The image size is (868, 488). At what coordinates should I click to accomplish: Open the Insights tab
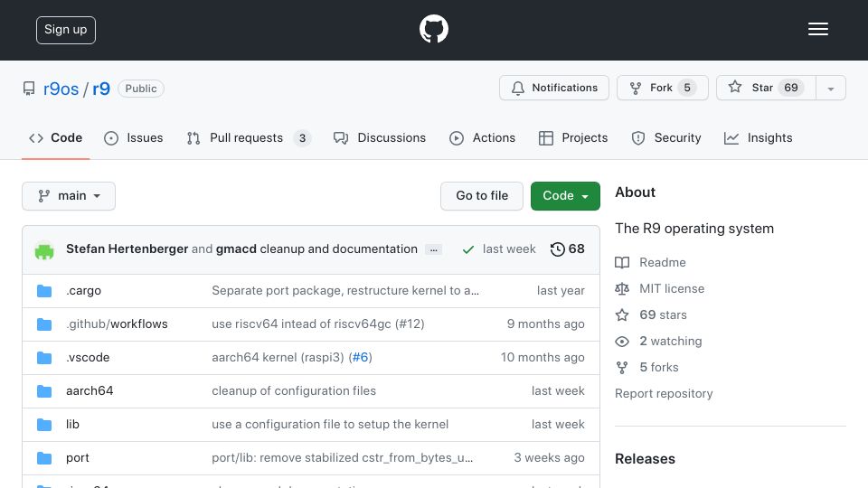point(758,137)
